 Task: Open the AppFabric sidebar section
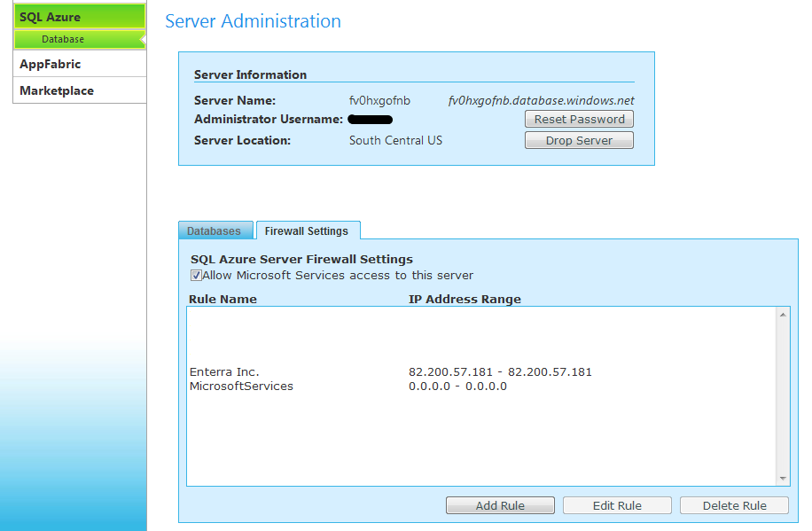[79, 64]
